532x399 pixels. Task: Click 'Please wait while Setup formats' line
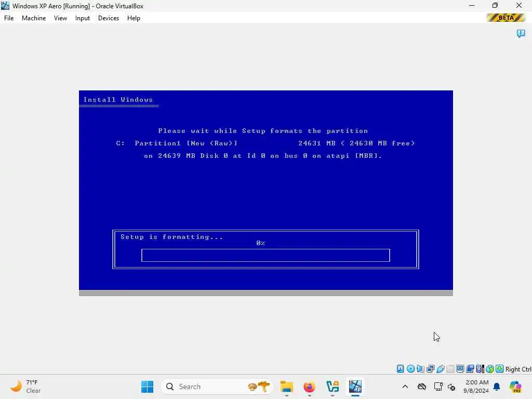[x=263, y=131]
